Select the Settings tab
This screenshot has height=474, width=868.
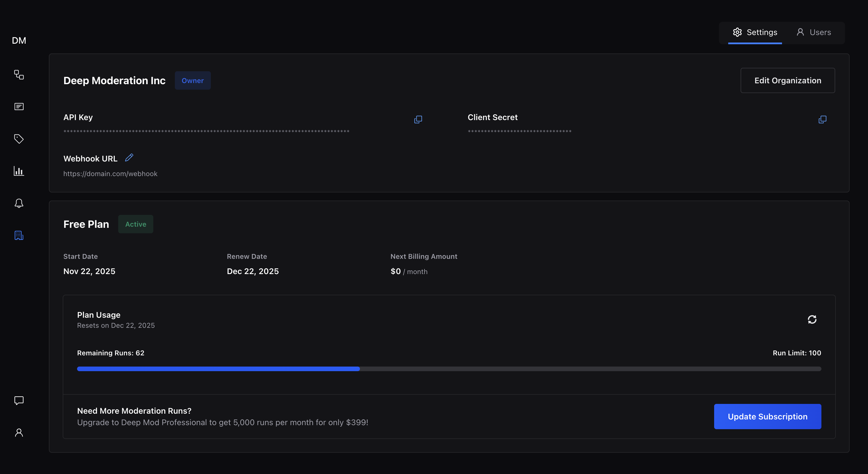[x=755, y=32]
